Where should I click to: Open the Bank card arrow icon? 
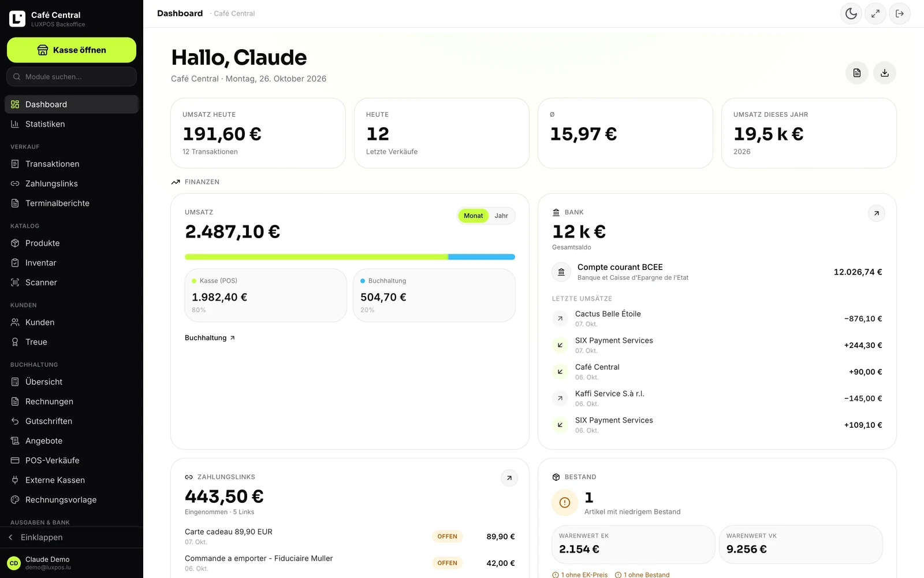point(877,213)
